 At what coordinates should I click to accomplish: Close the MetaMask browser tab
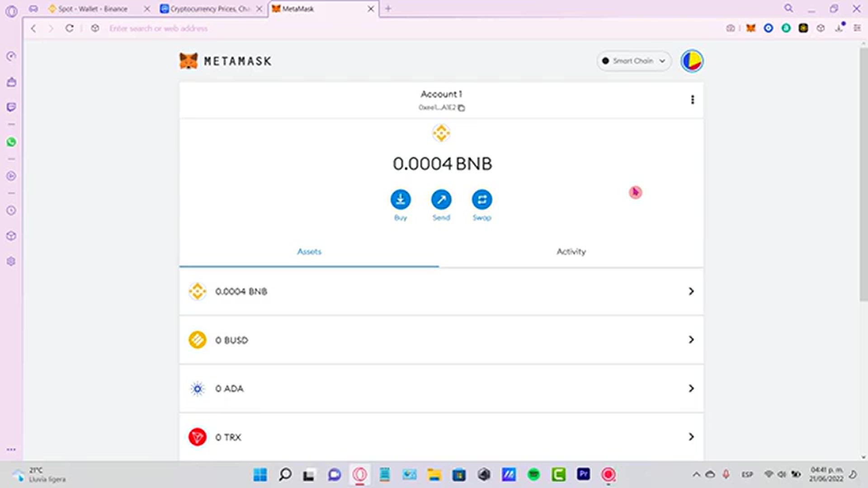(371, 9)
